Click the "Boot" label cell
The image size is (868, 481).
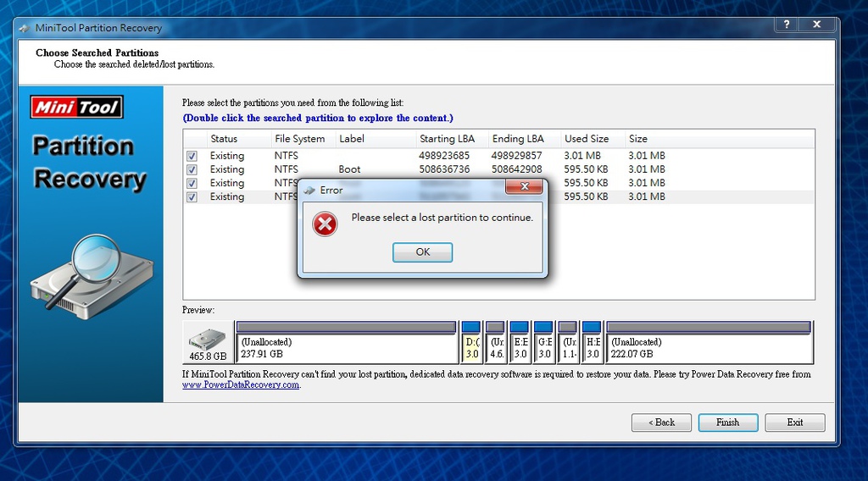(349, 169)
